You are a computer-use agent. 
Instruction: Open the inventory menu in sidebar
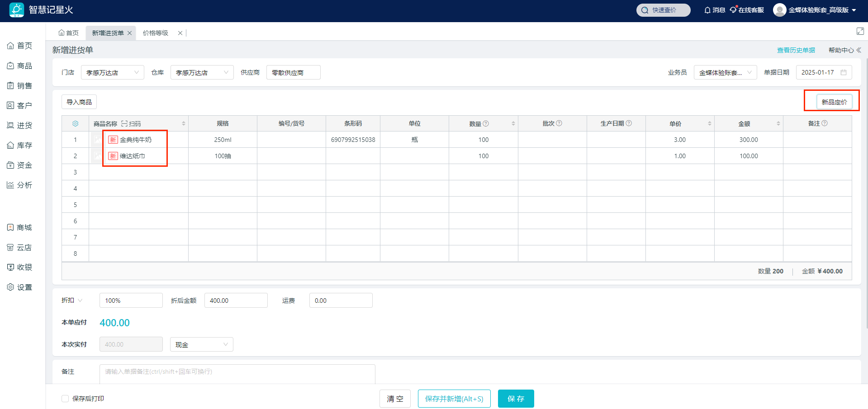pyautogui.click(x=19, y=145)
